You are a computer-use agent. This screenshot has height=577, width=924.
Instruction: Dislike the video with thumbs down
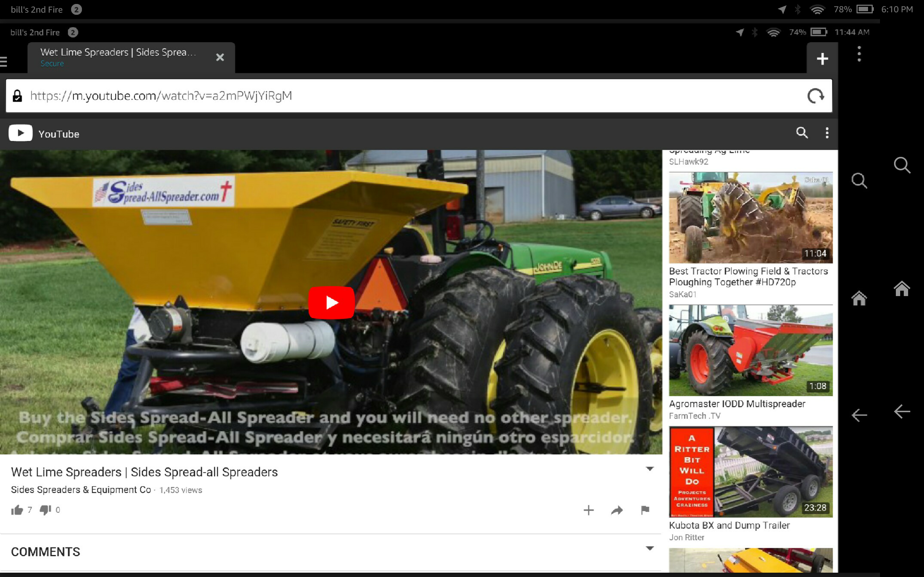45,510
